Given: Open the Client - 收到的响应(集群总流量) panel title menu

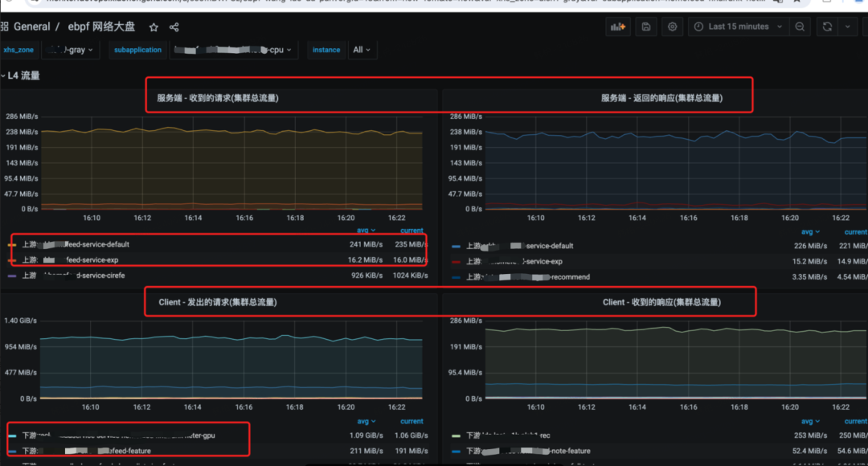Looking at the screenshot, I should [661, 302].
